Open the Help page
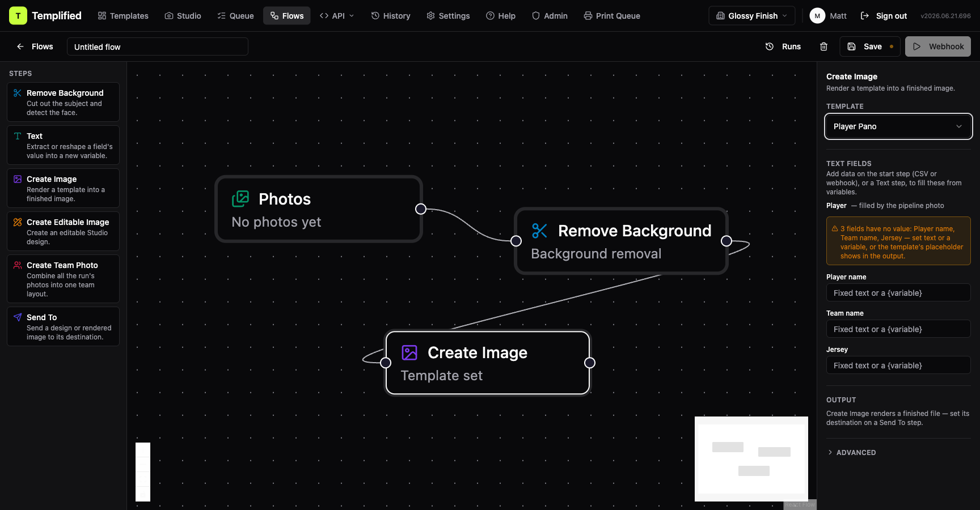 click(x=501, y=16)
